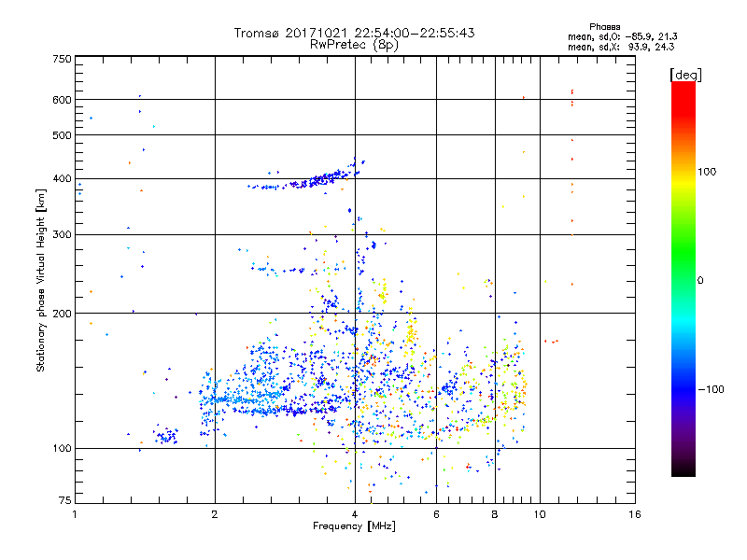Viewport: 747px width, 560px height.
Task: Click the '100' colorbar tick label
Action: [707, 172]
